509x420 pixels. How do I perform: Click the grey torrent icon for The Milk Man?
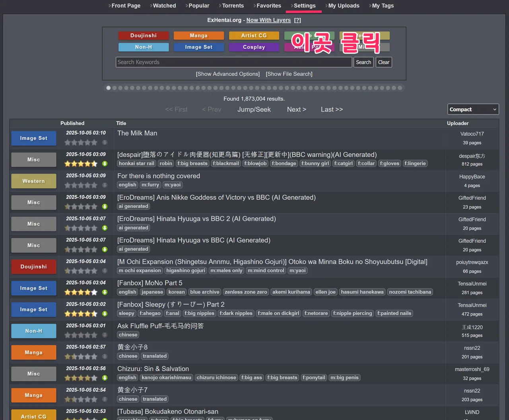[105, 142]
